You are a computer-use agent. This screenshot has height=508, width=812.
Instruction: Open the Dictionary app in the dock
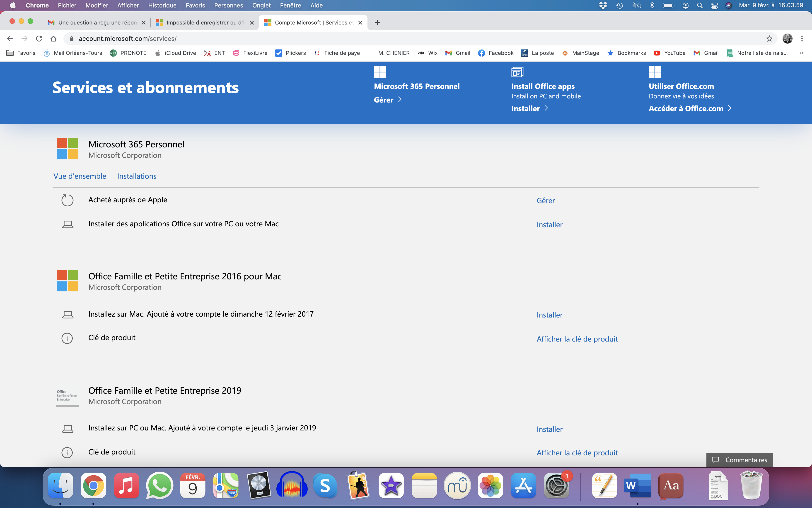pyautogui.click(x=671, y=486)
